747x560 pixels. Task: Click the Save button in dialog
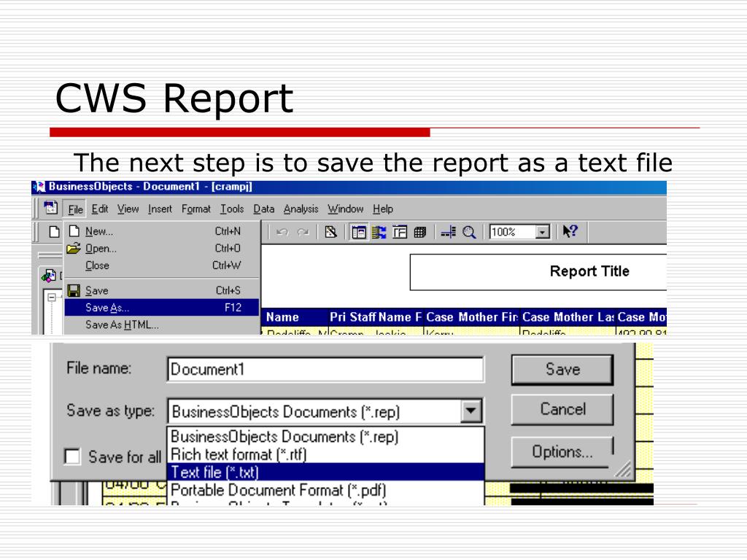click(562, 370)
